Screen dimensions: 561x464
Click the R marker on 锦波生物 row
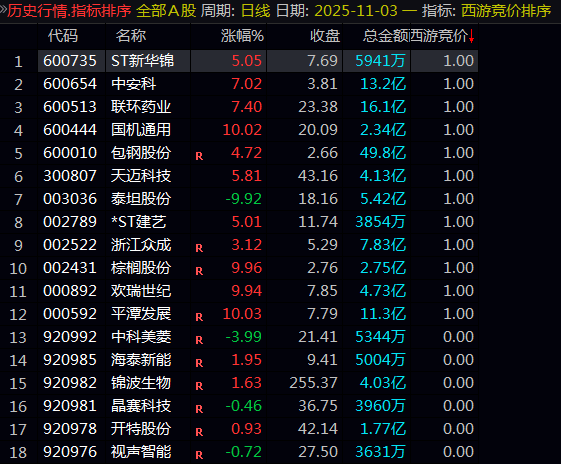[199, 386]
